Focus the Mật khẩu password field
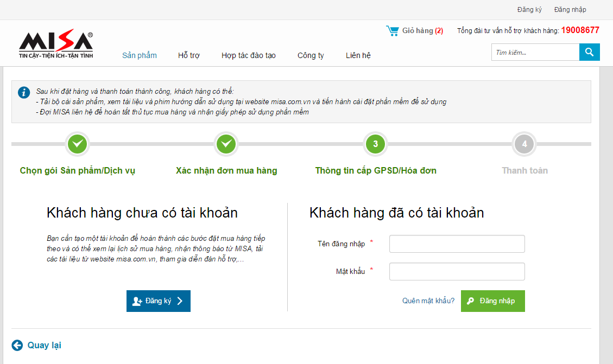613x364 pixels. tap(457, 271)
